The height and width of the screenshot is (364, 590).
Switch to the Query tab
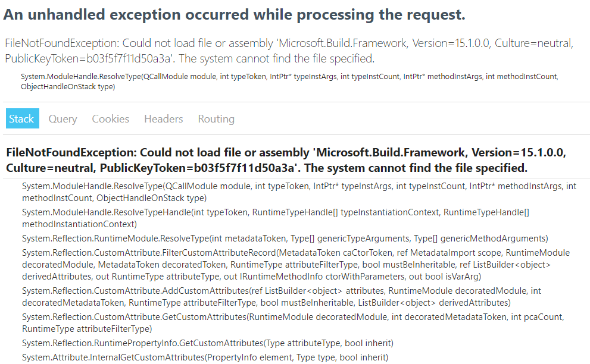click(x=63, y=118)
